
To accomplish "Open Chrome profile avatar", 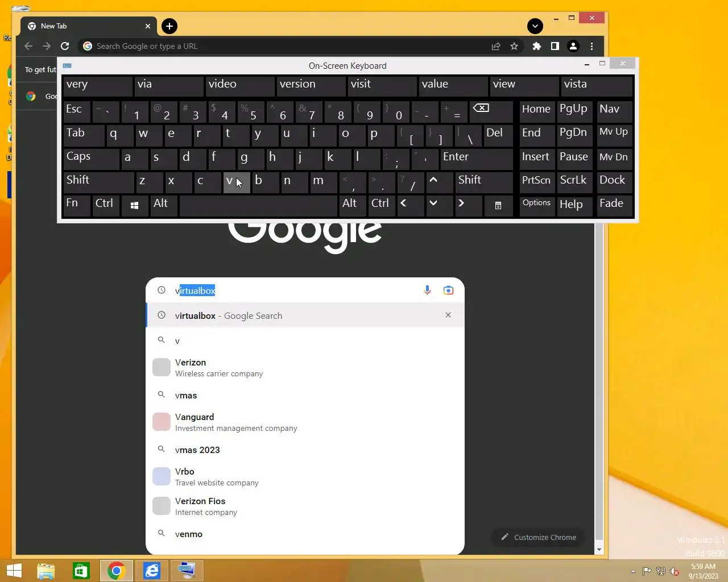I will pyautogui.click(x=573, y=46).
